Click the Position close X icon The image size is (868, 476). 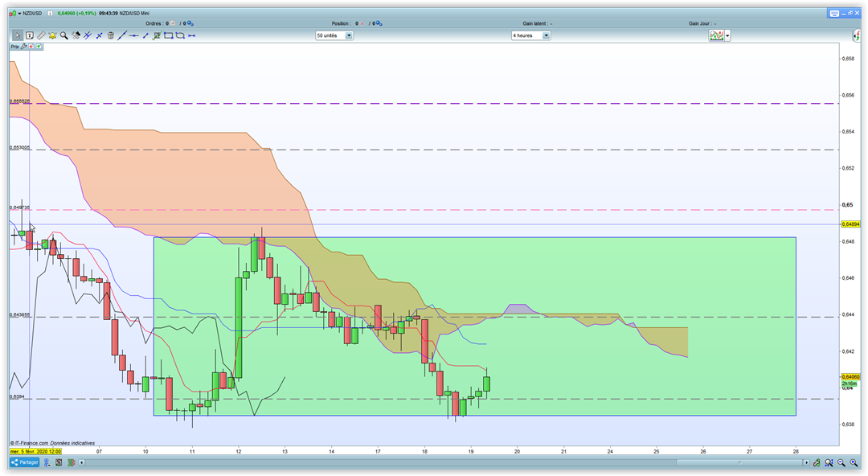362,23
